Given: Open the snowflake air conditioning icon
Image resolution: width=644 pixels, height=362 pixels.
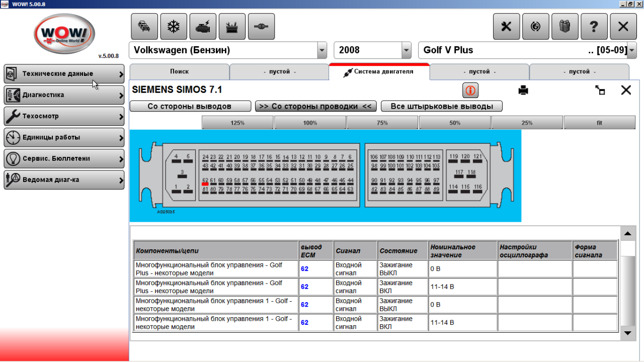Looking at the screenshot, I should click(x=174, y=27).
